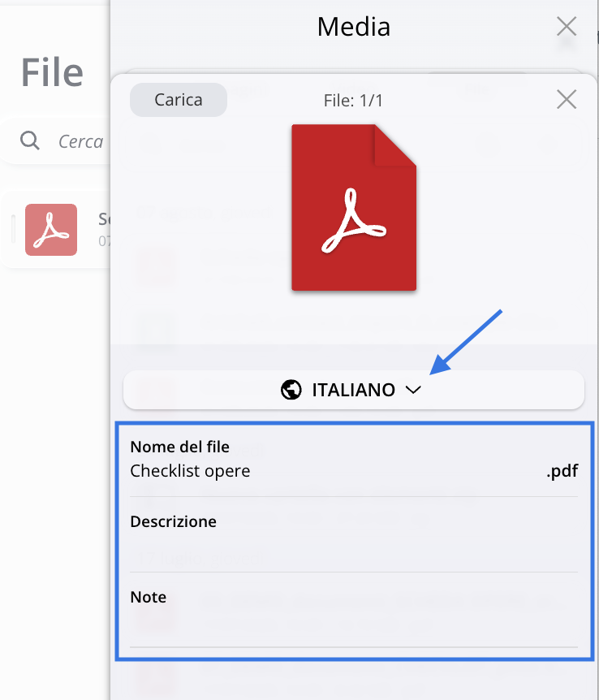Focus the Descrizione input field

[x=354, y=548]
